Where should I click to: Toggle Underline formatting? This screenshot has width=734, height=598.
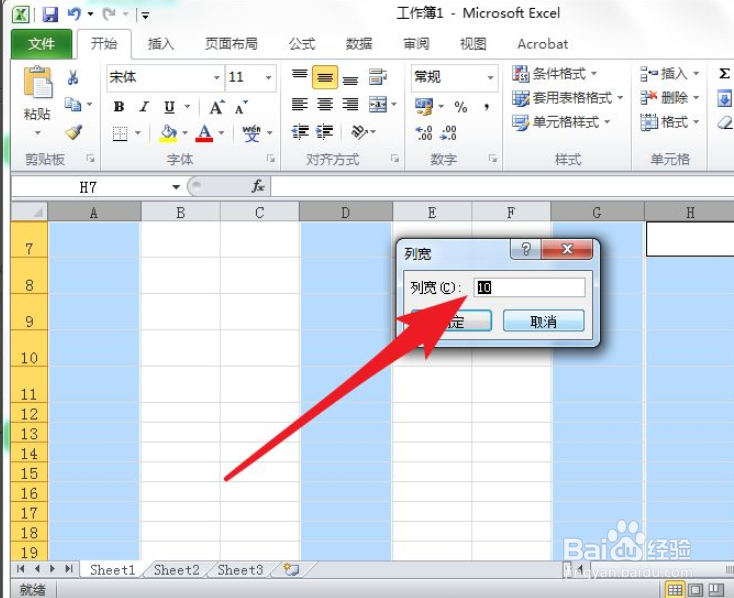pos(169,107)
